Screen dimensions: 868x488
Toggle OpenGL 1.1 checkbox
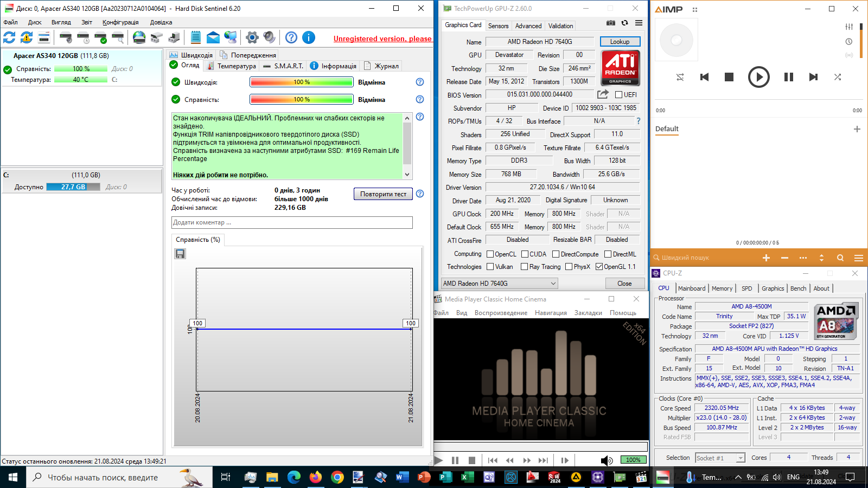point(599,267)
